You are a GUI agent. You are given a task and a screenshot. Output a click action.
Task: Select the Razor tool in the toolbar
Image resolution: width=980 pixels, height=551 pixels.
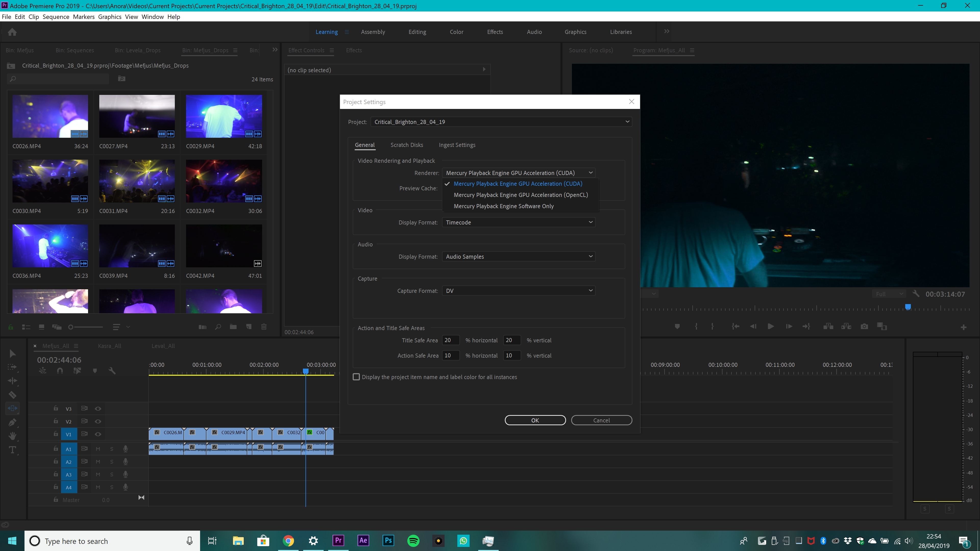click(12, 395)
